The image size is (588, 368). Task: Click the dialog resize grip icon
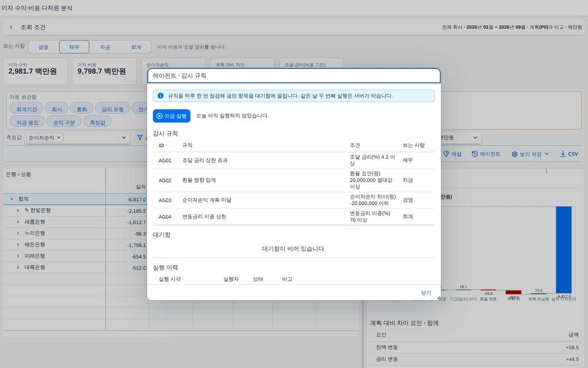coord(438,297)
